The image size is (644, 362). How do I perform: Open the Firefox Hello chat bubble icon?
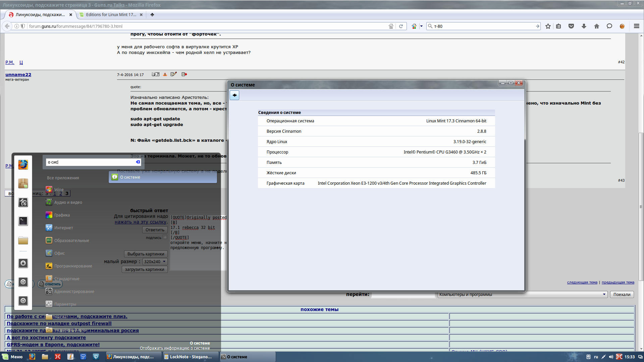(609, 26)
